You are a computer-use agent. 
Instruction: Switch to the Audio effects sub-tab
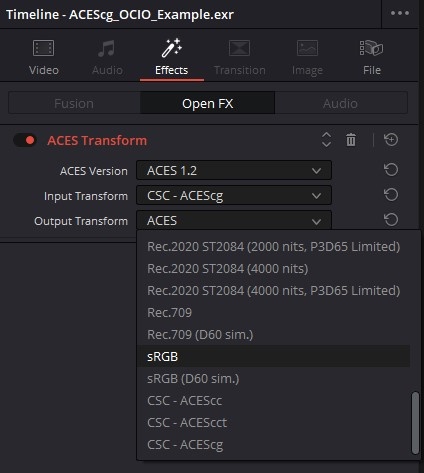point(341,103)
